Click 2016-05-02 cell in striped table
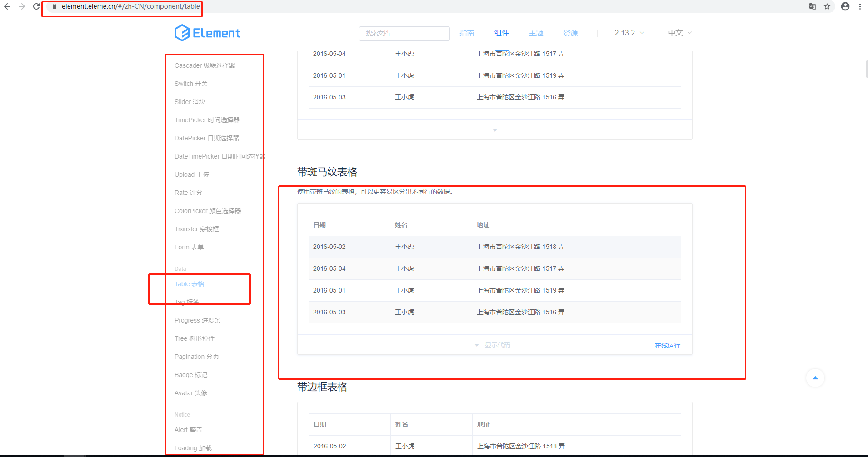 pos(329,247)
